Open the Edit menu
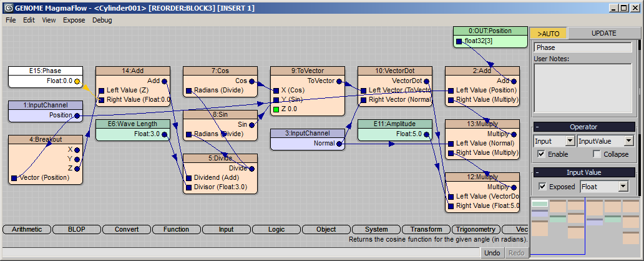 29,20
